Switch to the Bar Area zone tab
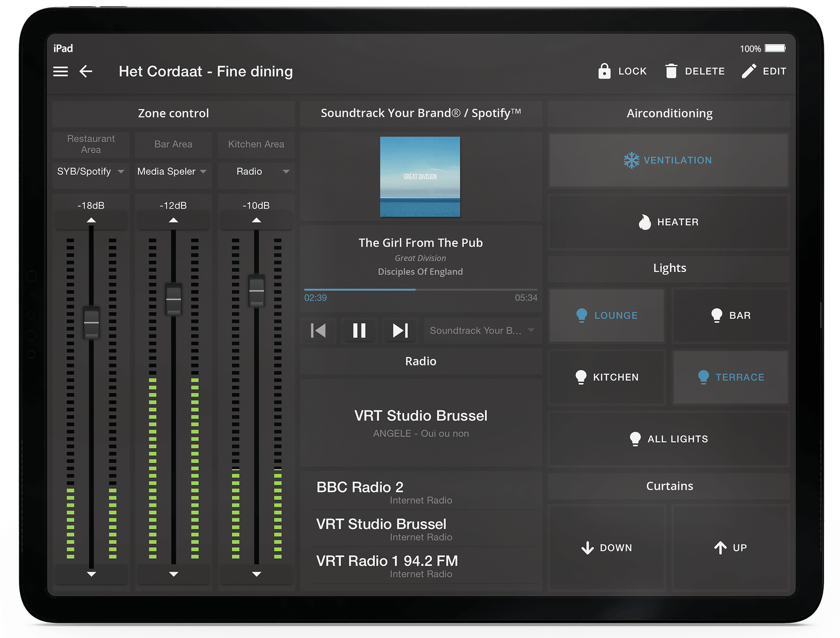The image size is (840, 638). (173, 144)
